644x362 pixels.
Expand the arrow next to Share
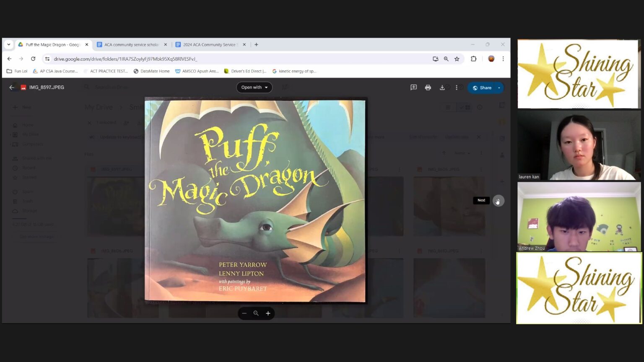[499, 88]
